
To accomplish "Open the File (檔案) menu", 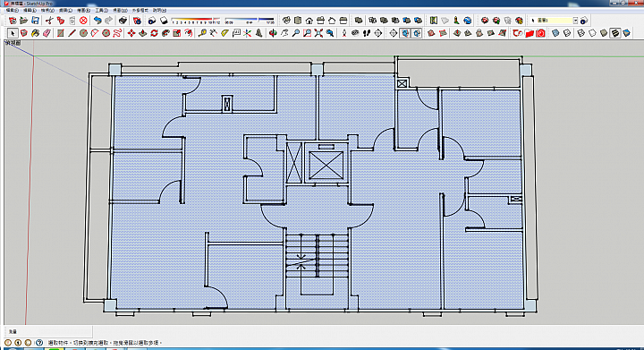I will pos(13,10).
